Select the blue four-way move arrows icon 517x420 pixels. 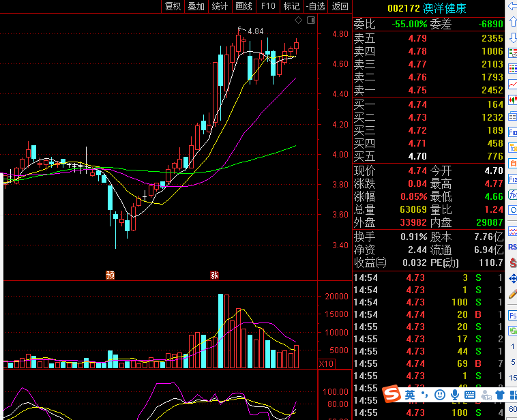[513, 279]
